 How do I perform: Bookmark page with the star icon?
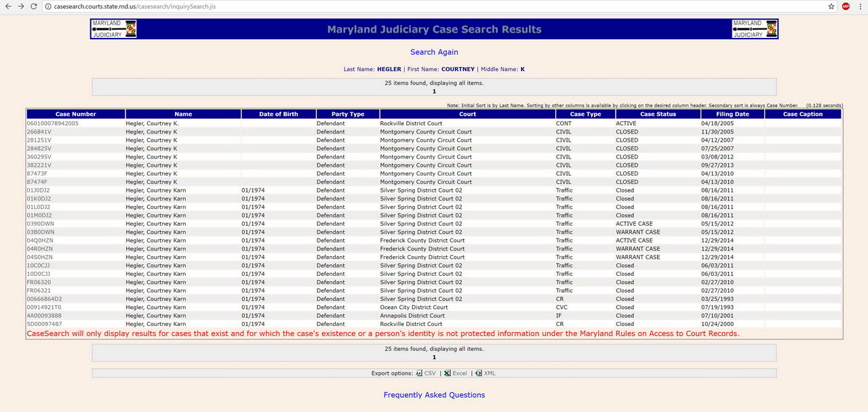click(831, 6)
